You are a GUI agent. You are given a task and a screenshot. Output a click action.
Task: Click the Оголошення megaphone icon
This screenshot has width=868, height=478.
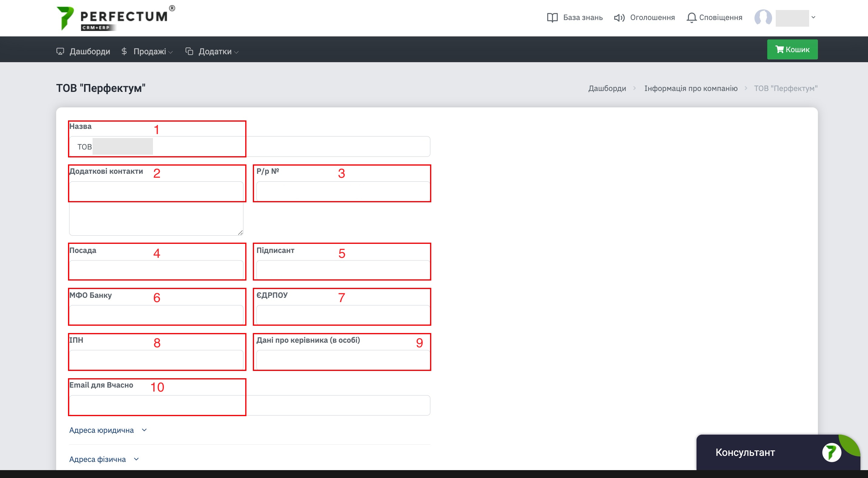pyautogui.click(x=619, y=18)
